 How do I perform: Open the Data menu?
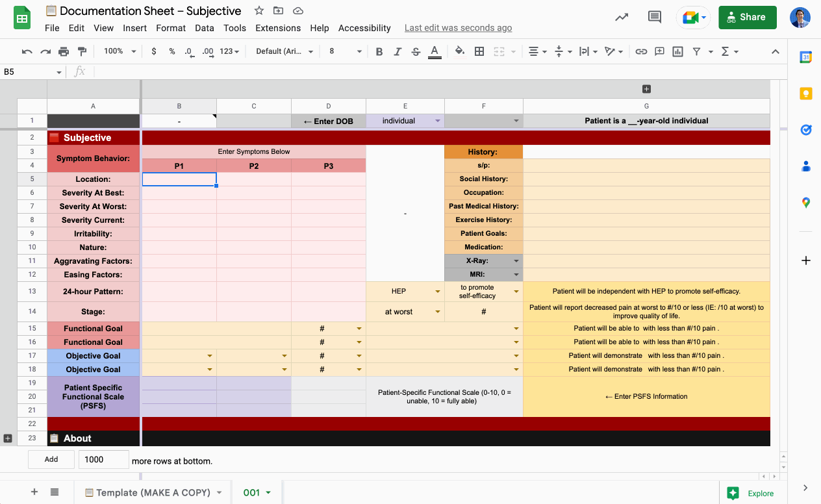pos(205,28)
